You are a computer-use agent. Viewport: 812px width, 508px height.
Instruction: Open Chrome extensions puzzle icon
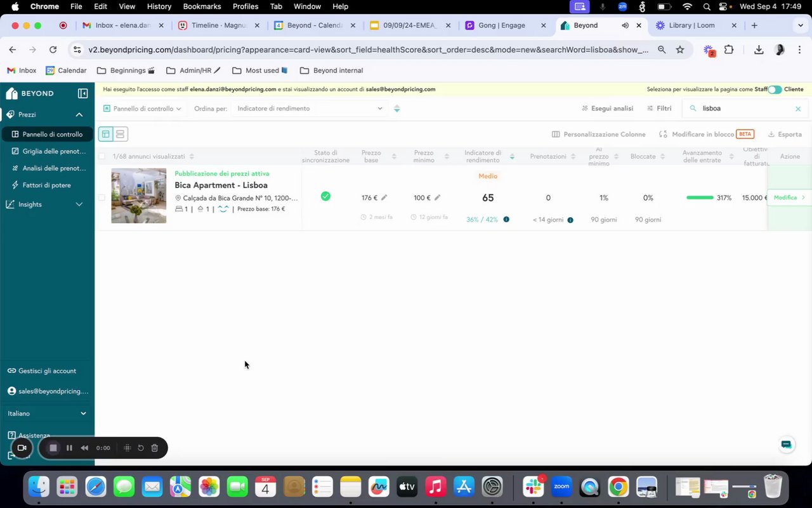coord(729,50)
